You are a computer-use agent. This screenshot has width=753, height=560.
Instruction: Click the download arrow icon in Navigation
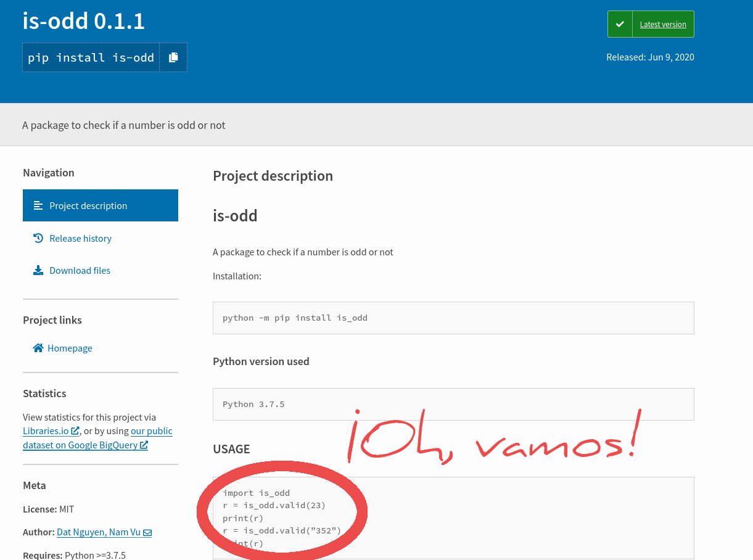click(x=38, y=270)
